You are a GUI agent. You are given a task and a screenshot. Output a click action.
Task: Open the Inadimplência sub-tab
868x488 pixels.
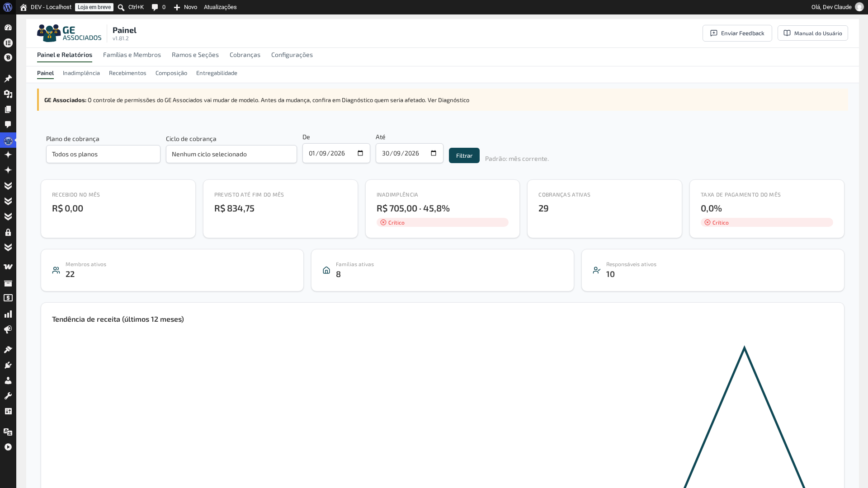click(81, 73)
